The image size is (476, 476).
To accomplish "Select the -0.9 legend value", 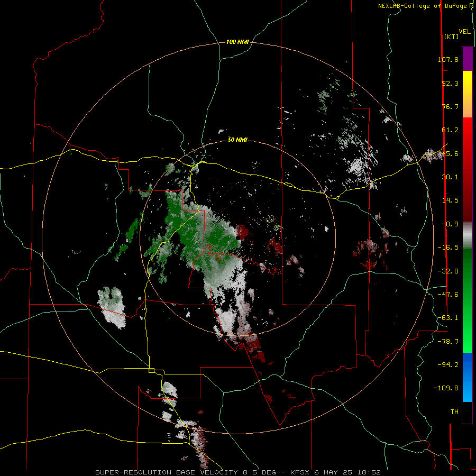I will pos(450,224).
